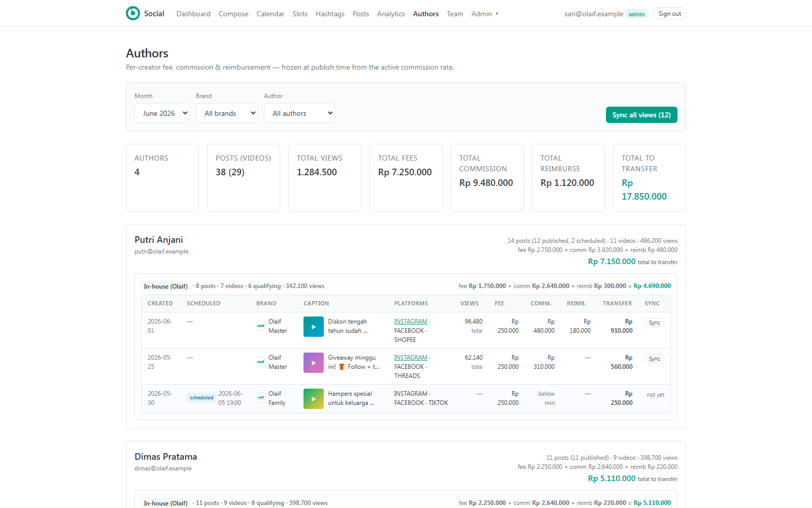This screenshot has height=508, width=812.
Task: Click the Authors count card value 4
Action: 137,172
